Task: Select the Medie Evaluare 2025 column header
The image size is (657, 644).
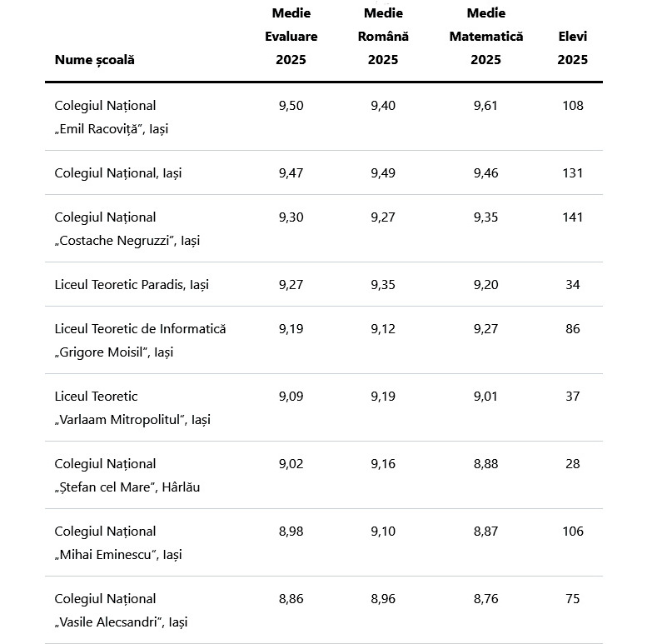Action: pyautogui.click(x=291, y=37)
